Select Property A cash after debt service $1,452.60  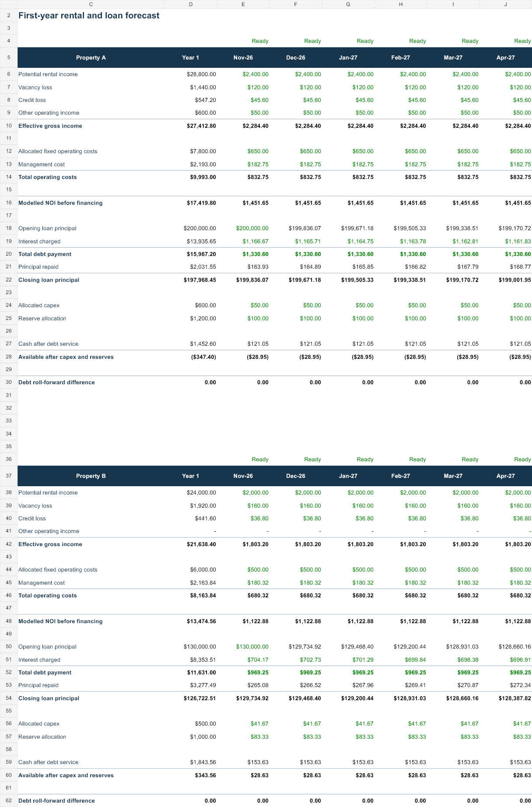[x=203, y=344]
